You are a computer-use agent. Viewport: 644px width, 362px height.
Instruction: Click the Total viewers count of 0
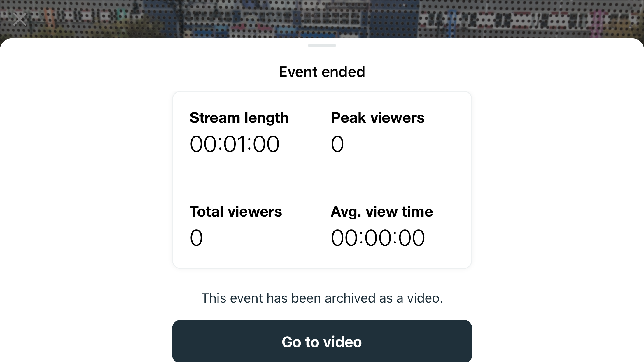(196, 238)
